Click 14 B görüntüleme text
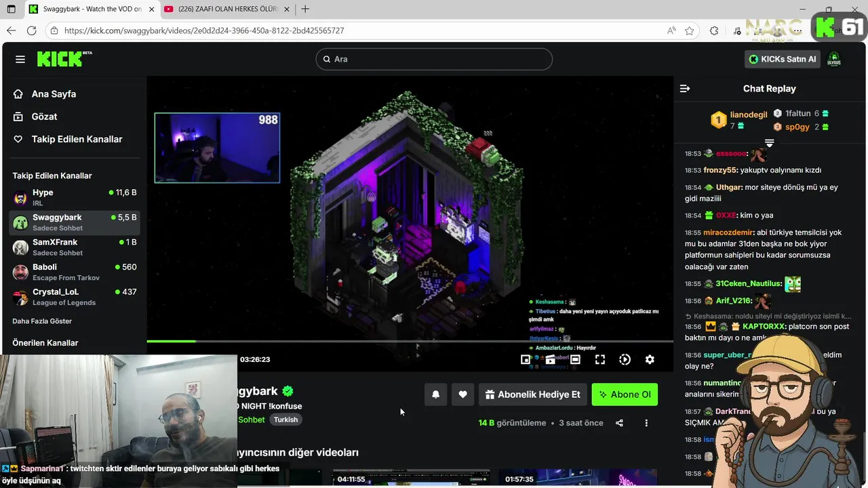 (x=512, y=423)
